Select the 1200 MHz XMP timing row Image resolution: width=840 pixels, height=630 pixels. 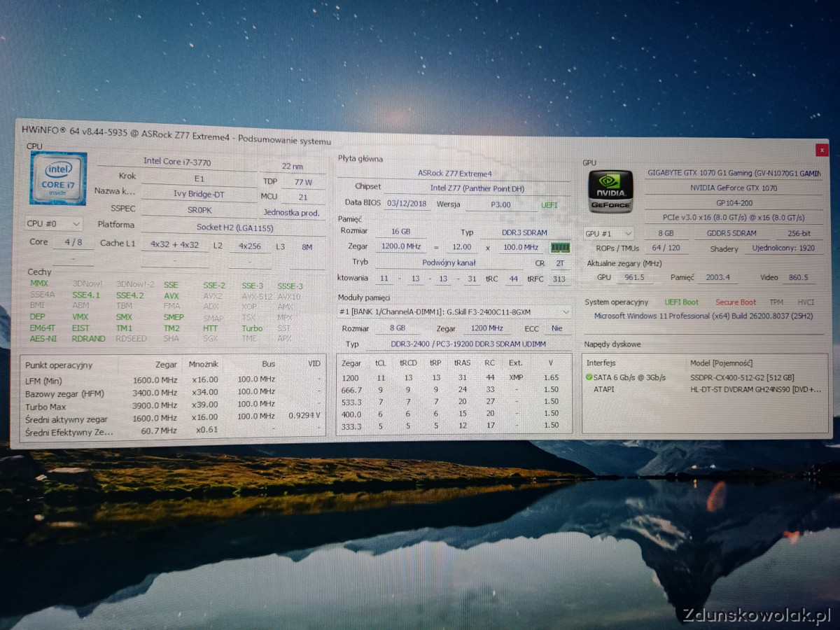click(454, 377)
